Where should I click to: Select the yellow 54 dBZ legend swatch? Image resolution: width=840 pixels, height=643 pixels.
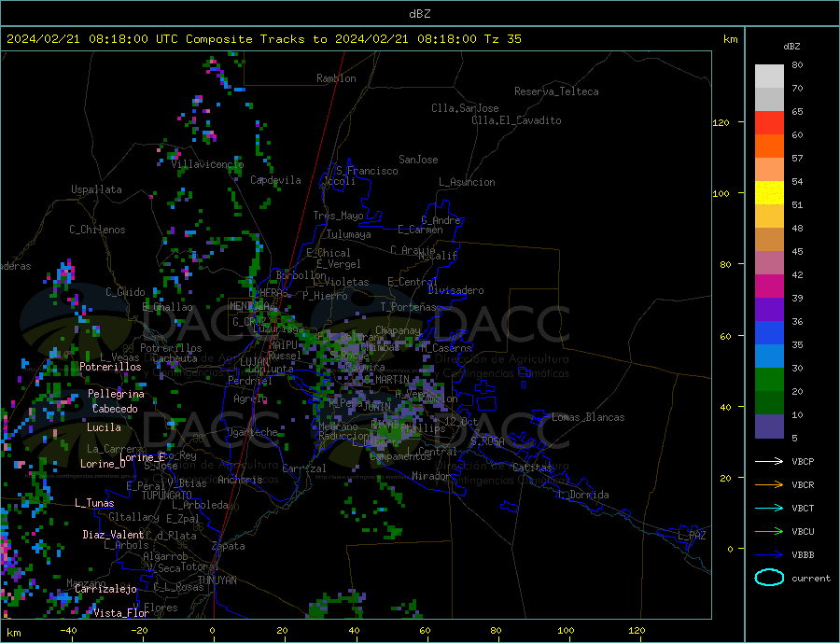[x=769, y=193]
